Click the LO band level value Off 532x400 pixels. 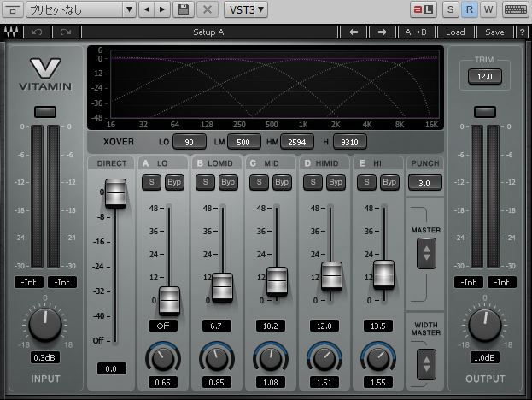[163, 326]
